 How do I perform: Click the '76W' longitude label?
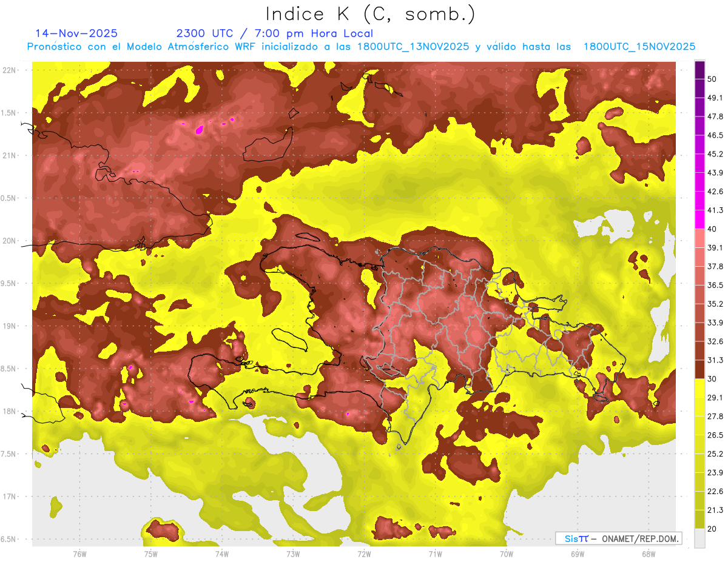tap(79, 555)
